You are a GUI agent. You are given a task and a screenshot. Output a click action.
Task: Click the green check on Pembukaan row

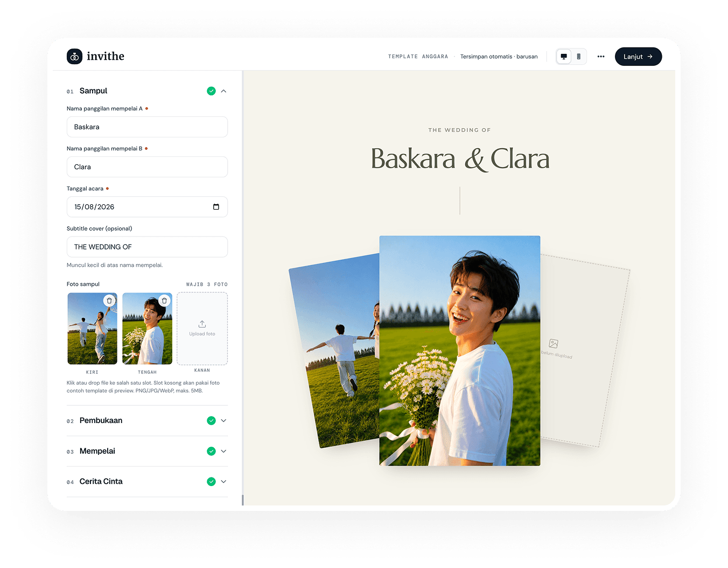point(211,421)
